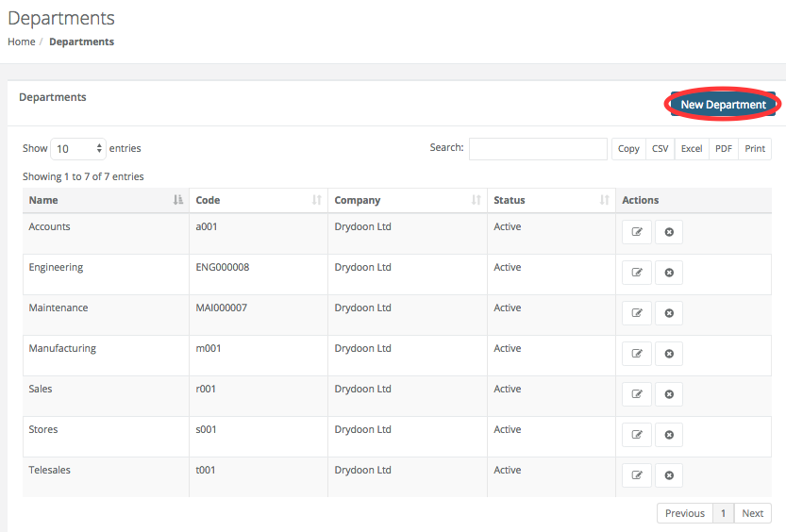Delete the Telesales department entry
This screenshot has width=786, height=532.
click(x=669, y=475)
